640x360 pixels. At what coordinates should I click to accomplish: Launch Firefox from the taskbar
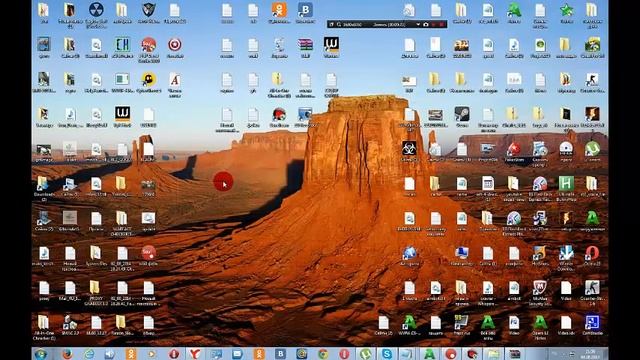pyautogui.click(x=67, y=354)
